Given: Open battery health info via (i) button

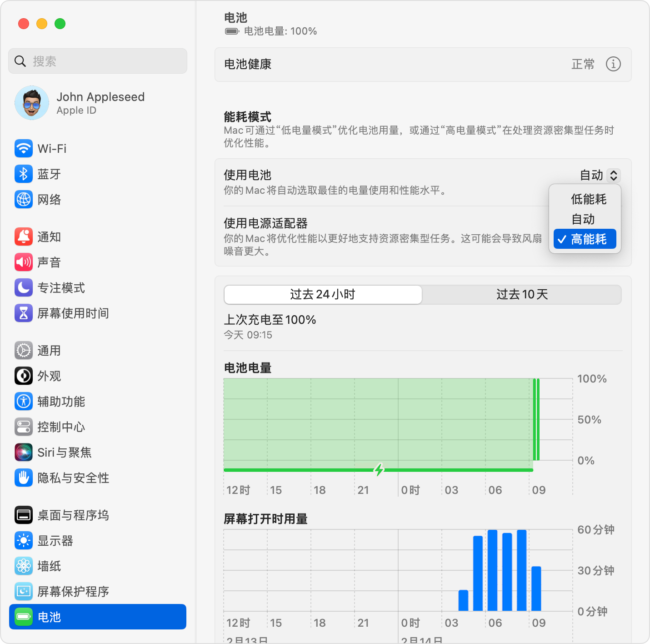Looking at the screenshot, I should [613, 64].
